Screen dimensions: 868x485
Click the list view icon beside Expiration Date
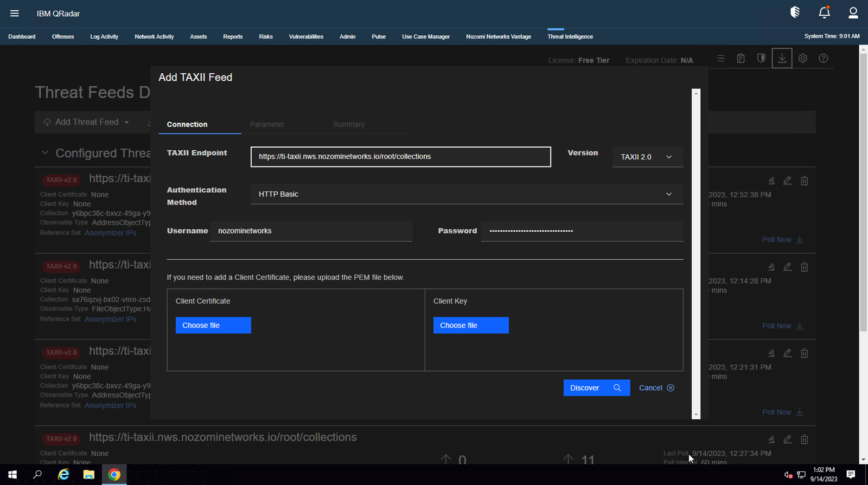[x=720, y=58]
